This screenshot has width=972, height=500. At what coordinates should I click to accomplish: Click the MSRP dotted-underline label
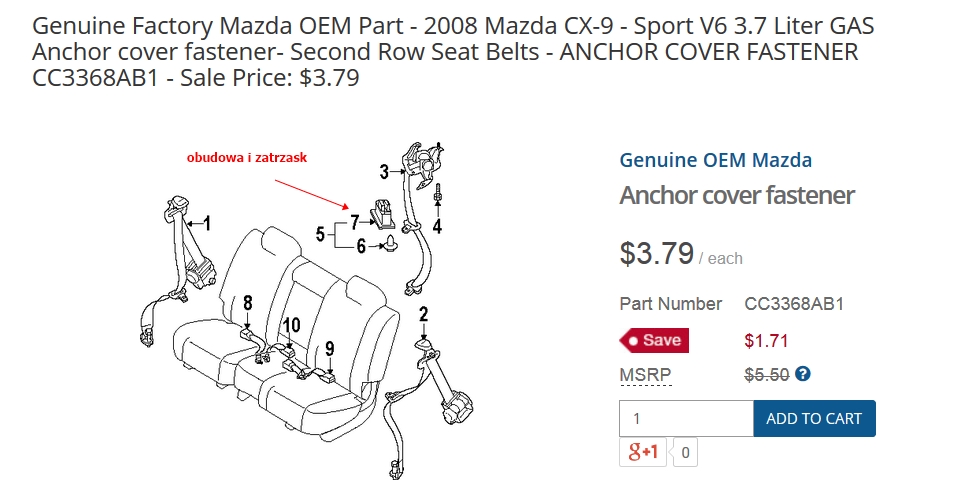[x=645, y=376]
